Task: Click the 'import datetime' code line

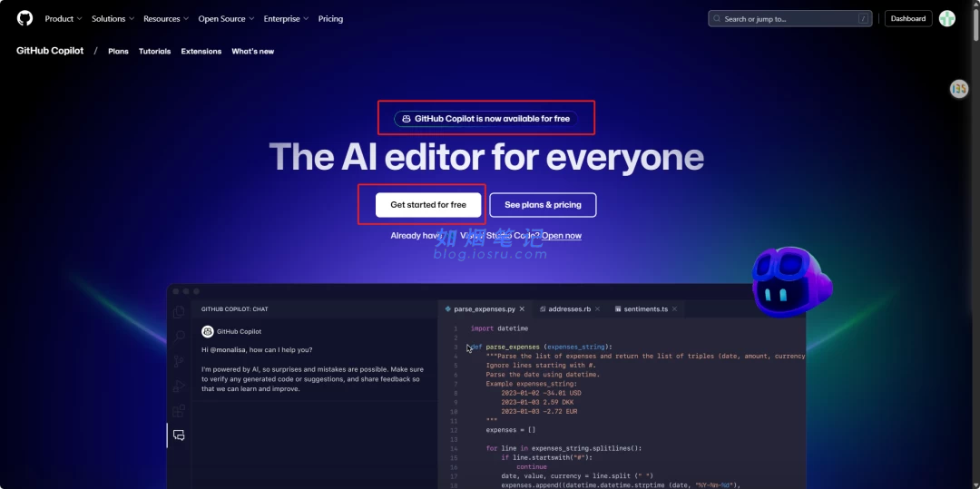Action: (499, 328)
